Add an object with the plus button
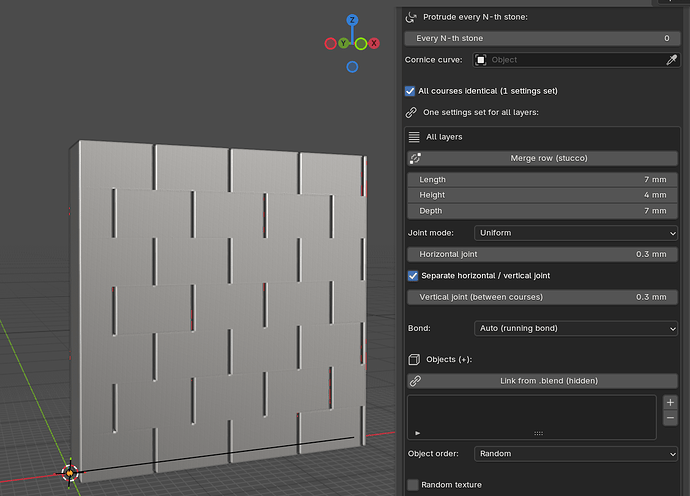Image resolution: width=690 pixels, height=496 pixels. coord(670,402)
